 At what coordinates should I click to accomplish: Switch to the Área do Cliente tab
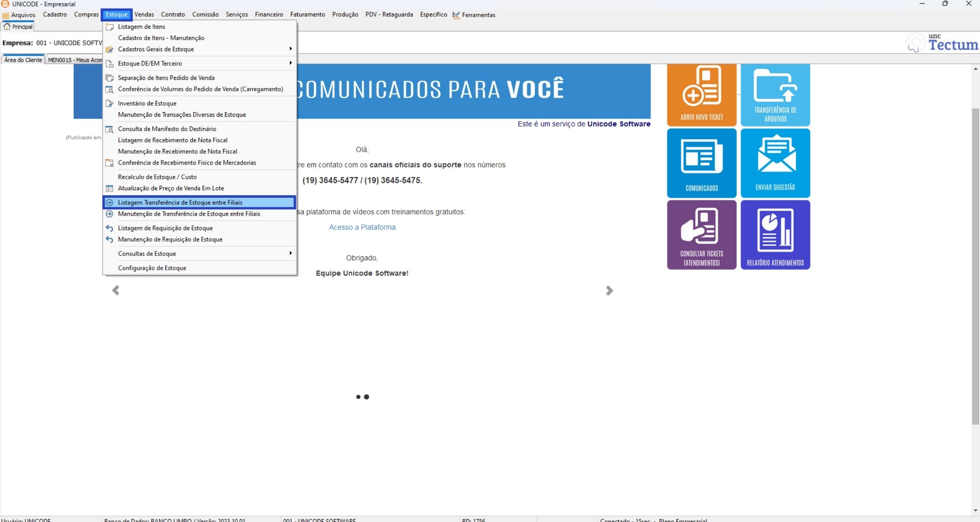pos(23,60)
